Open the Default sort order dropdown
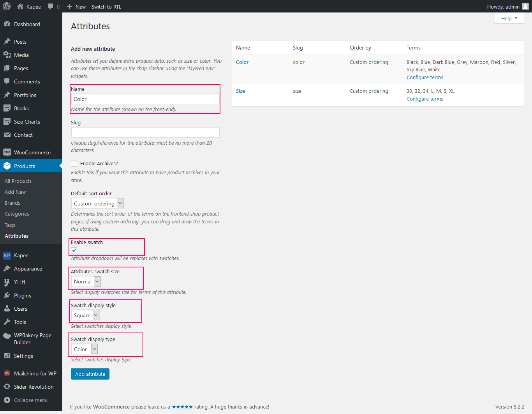This screenshot has height=414, width=532. coord(97,203)
